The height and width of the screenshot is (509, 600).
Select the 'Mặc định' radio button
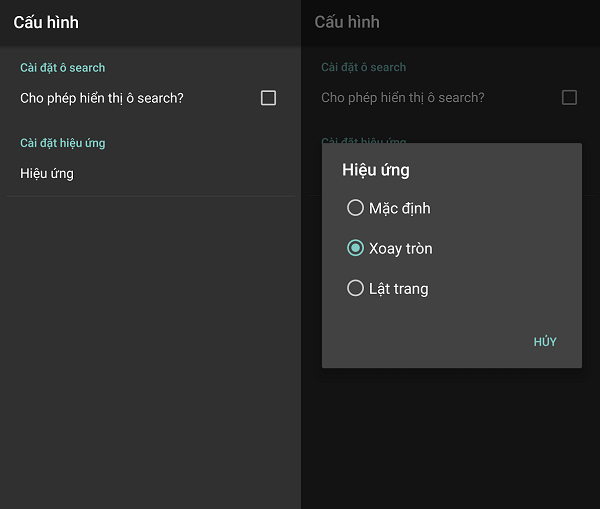355,208
